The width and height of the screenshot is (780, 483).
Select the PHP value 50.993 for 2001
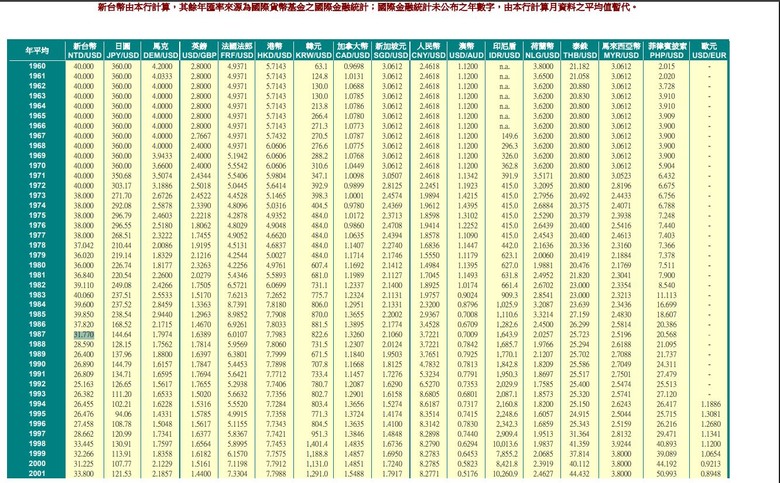click(x=667, y=474)
